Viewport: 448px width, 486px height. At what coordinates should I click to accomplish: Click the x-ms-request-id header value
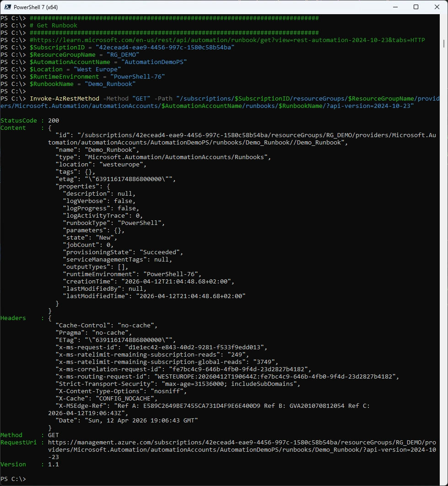193,347
